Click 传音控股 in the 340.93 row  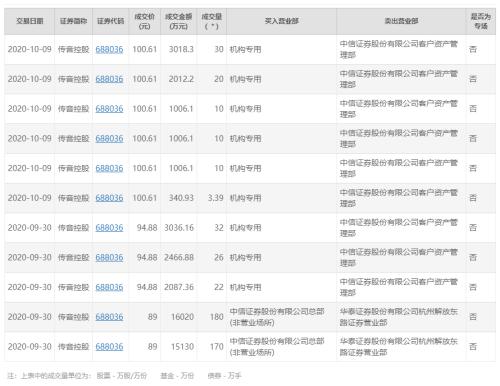[74, 198]
